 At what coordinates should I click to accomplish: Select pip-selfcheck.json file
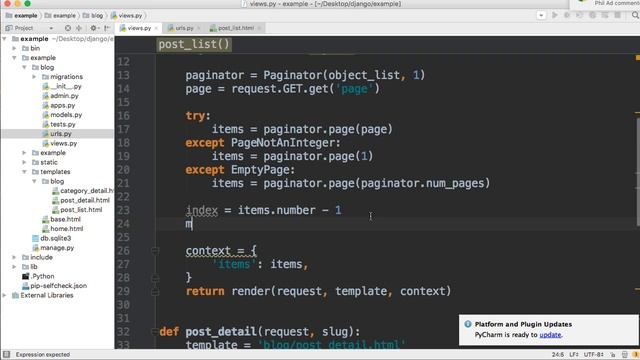55,286
